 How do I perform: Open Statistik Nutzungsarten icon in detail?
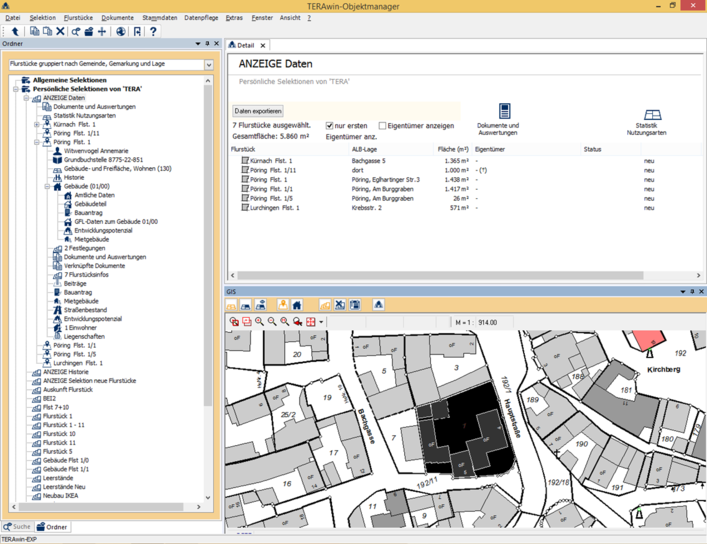click(x=652, y=115)
